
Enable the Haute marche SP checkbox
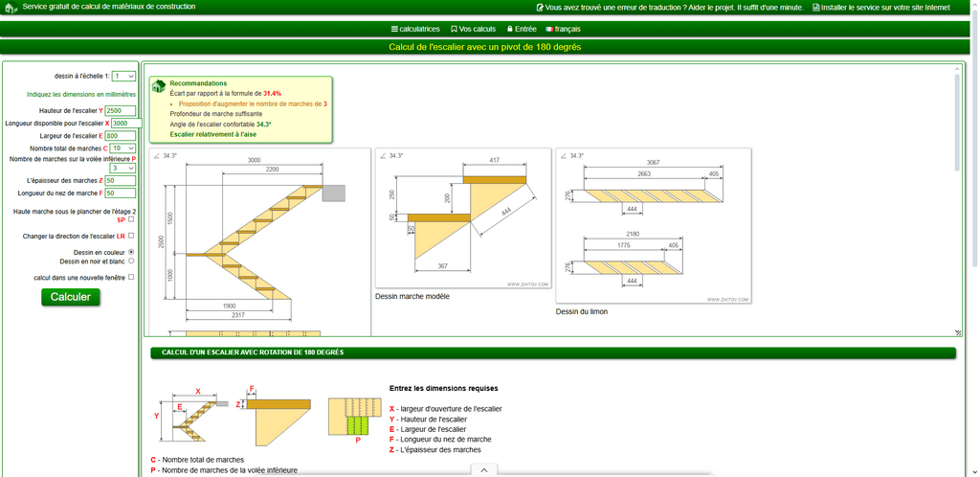point(130,219)
